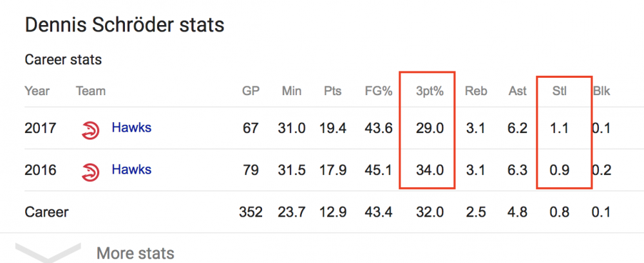
Task: Click the 2017 season 3pt% value 29.0
Action: pos(430,128)
